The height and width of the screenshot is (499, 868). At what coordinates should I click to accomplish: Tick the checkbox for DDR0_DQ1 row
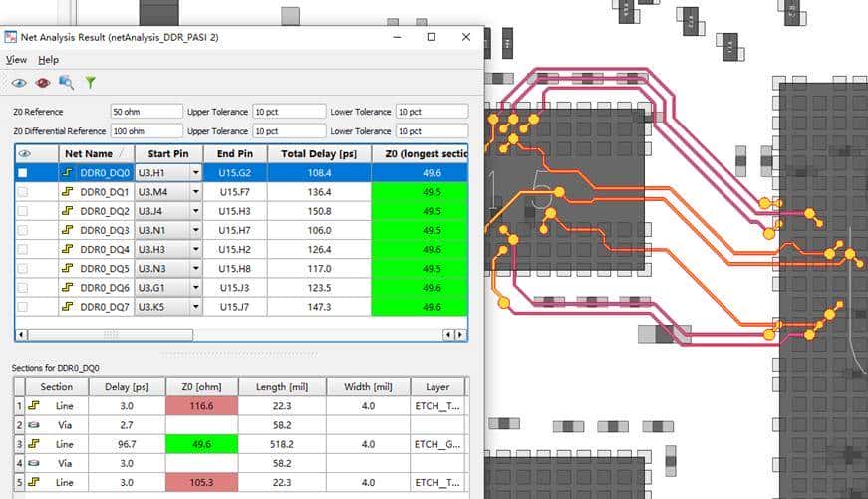point(23,192)
